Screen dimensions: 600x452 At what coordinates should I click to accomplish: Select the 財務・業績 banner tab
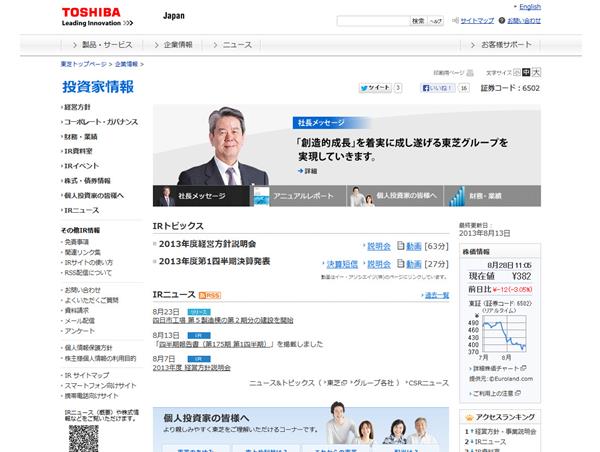(x=493, y=196)
